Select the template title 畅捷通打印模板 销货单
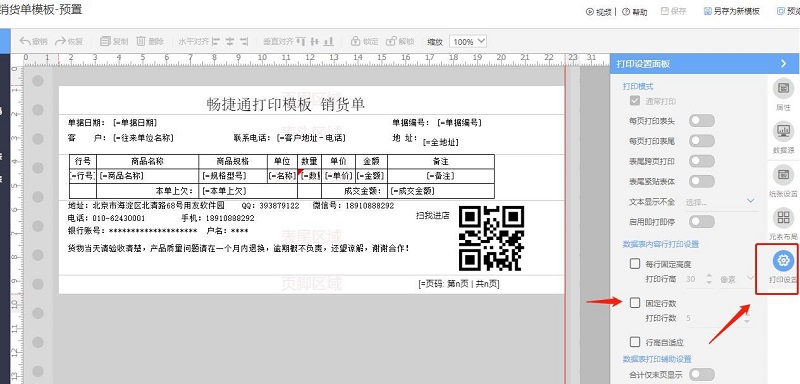The width and height of the screenshot is (800, 384). click(286, 105)
